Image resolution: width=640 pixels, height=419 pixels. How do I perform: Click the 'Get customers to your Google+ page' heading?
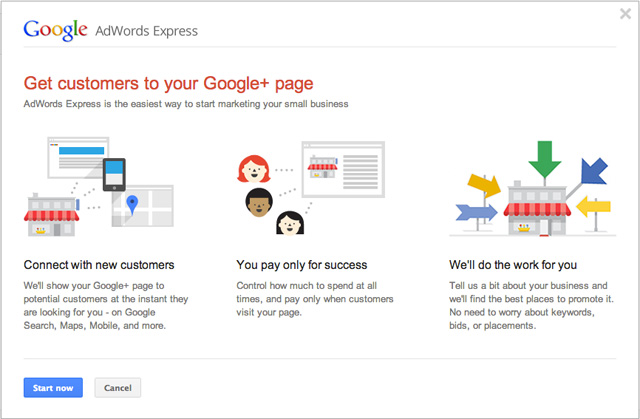click(168, 83)
